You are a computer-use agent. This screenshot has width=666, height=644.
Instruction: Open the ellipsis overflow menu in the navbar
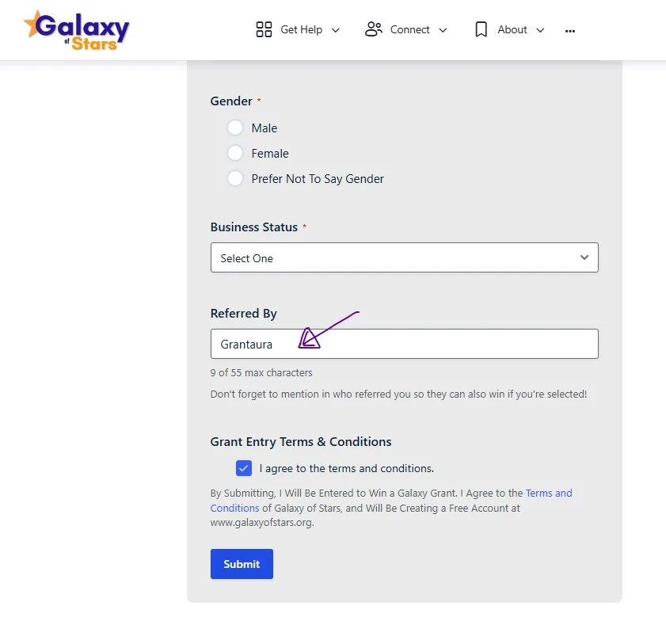coord(569,30)
